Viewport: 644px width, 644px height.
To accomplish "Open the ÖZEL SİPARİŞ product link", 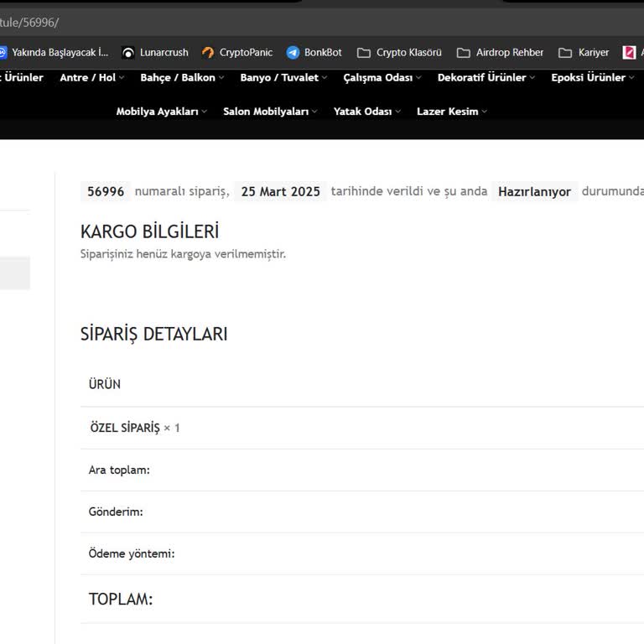I will [x=124, y=428].
